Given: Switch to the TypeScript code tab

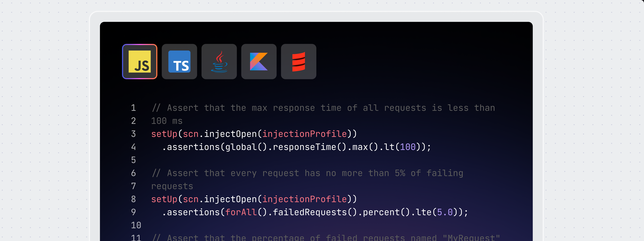Looking at the screenshot, I should (179, 62).
